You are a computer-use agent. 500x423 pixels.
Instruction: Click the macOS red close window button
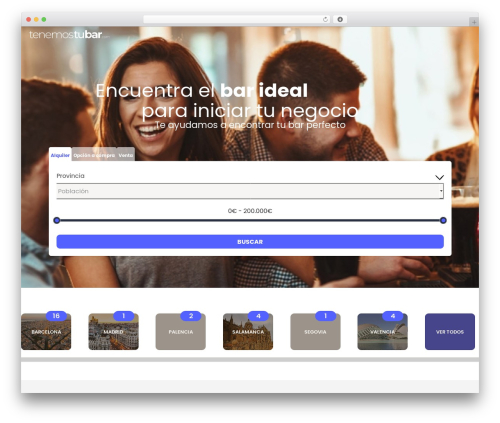coord(29,19)
